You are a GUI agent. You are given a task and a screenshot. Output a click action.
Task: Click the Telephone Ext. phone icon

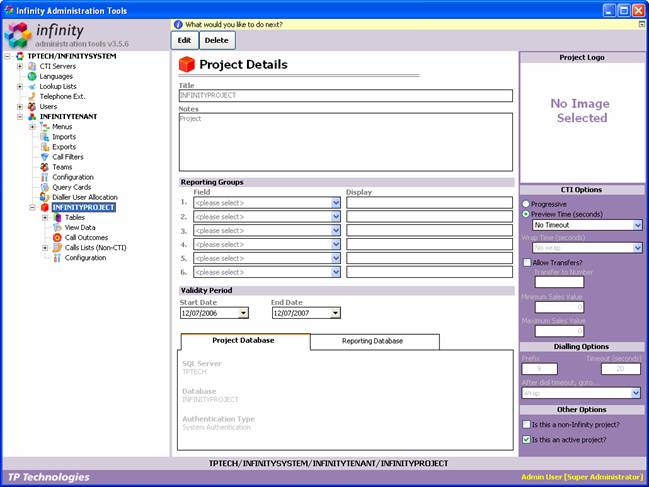point(32,96)
